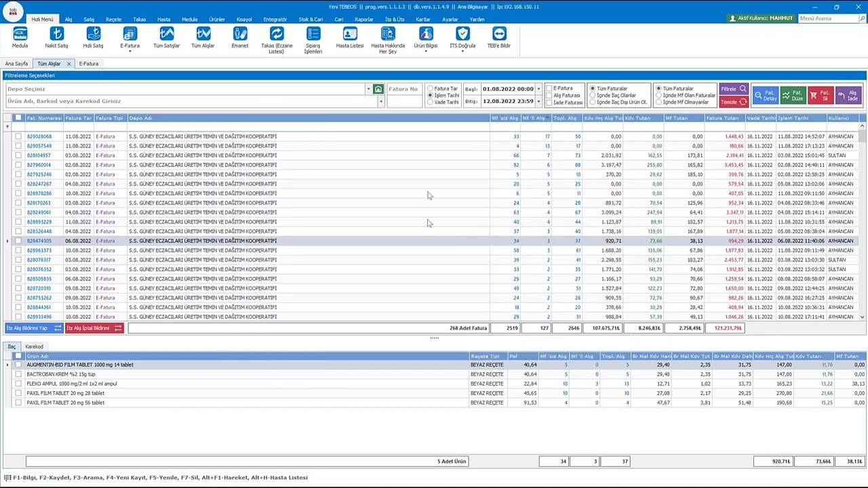Click the İTS Doğrula icon
This screenshot has width=868, height=488.
(x=462, y=38)
